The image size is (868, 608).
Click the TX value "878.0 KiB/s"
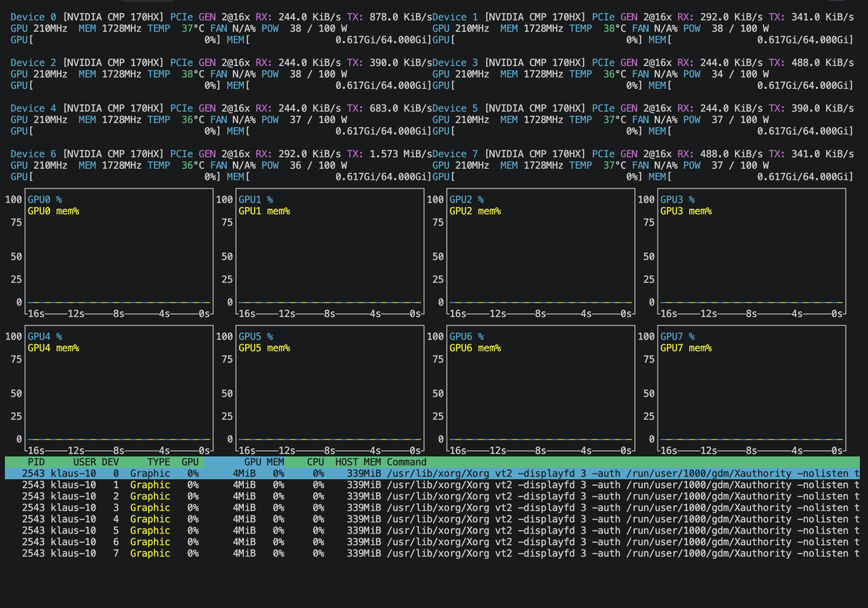pos(400,17)
